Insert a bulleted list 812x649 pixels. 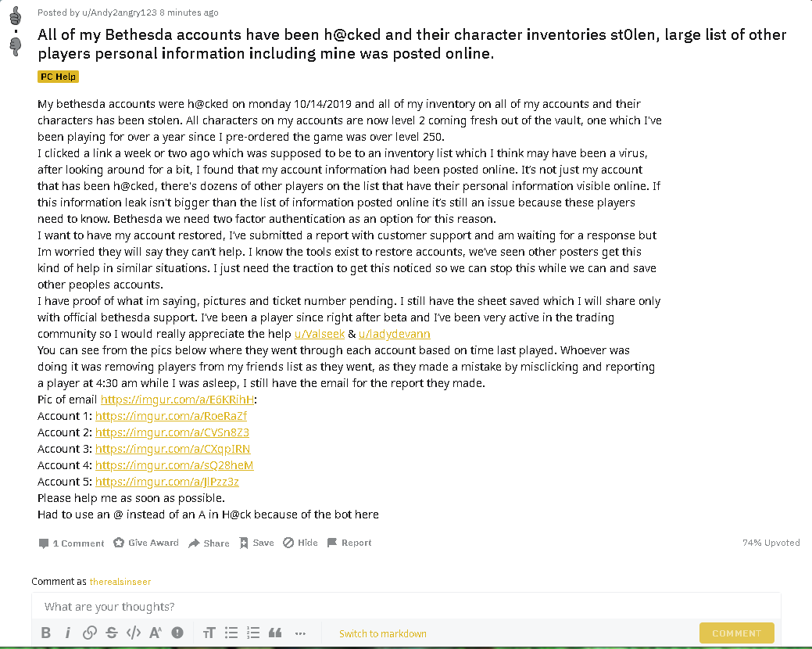tap(231, 633)
